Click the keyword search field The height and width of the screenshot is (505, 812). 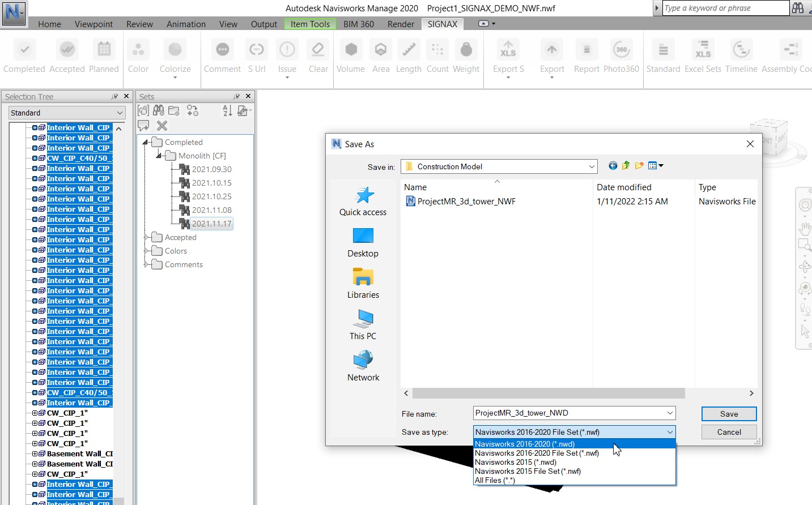pos(726,8)
